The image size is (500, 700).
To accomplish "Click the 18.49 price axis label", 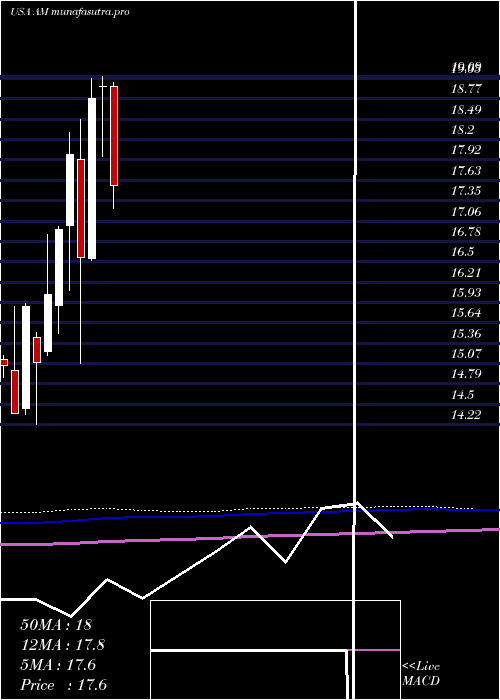I will (466, 109).
